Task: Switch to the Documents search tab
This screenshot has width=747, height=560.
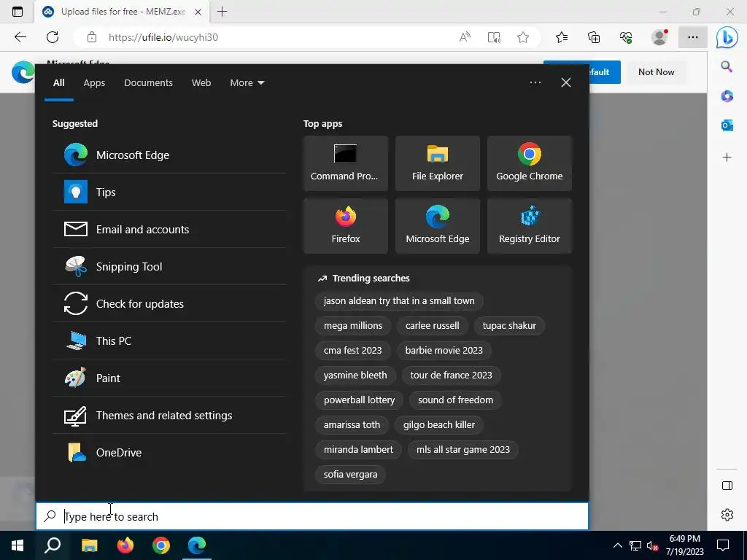Action: click(x=148, y=83)
